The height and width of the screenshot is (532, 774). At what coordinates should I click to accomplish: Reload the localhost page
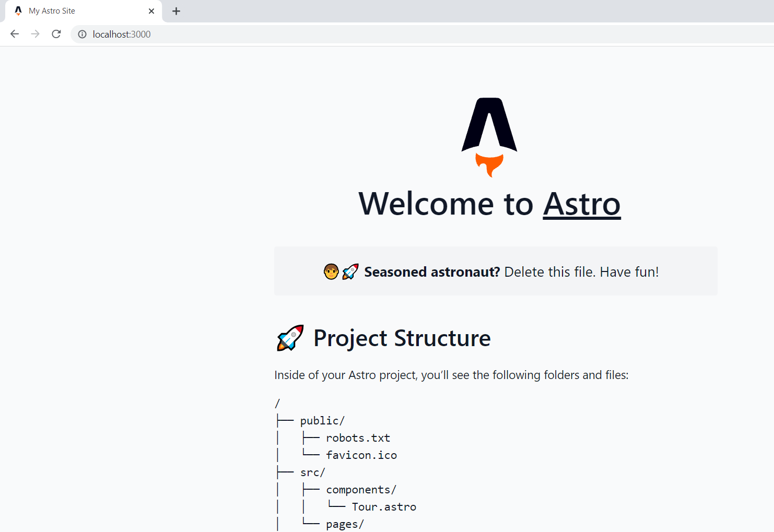56,34
